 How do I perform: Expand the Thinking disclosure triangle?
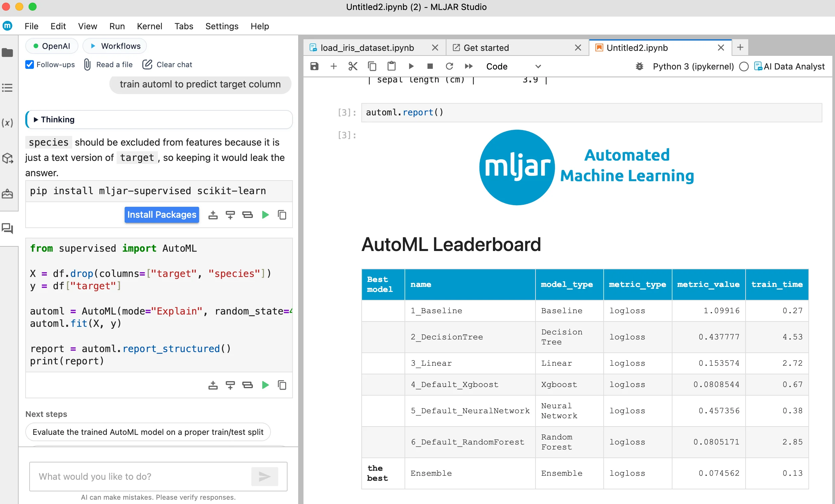point(36,119)
